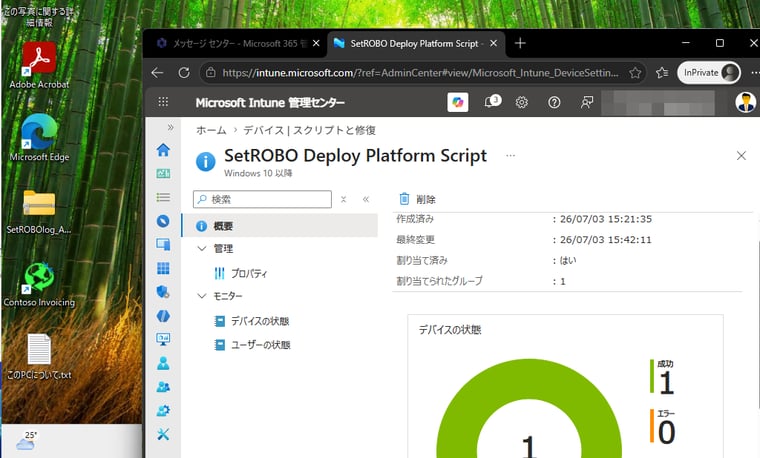Open the weather widget on taskbar
The image size is (760, 458).
tap(27, 441)
